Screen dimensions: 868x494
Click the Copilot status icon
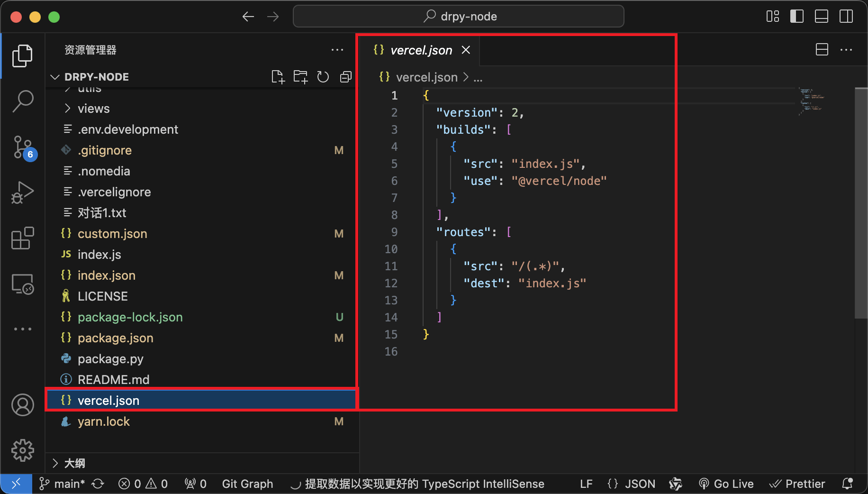tap(676, 484)
